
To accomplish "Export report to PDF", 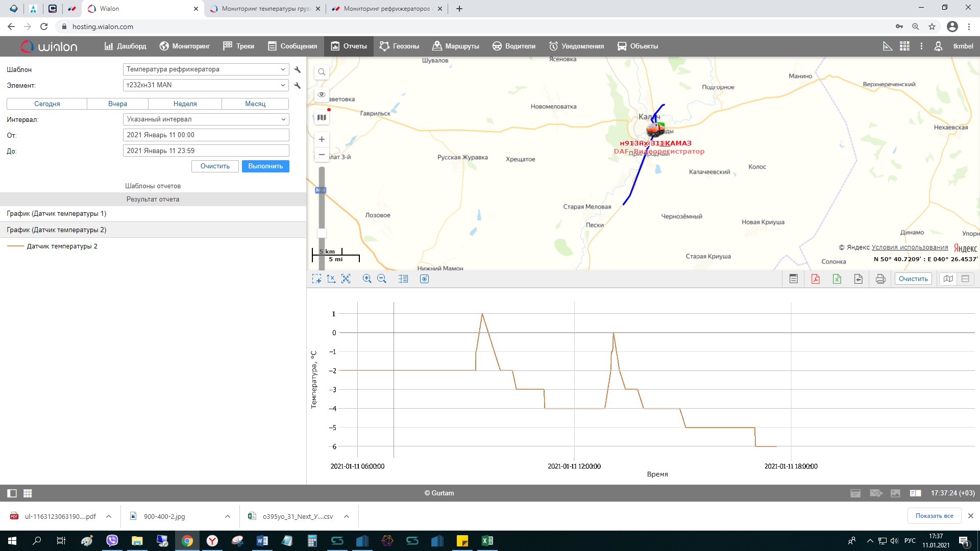I will click(x=815, y=279).
